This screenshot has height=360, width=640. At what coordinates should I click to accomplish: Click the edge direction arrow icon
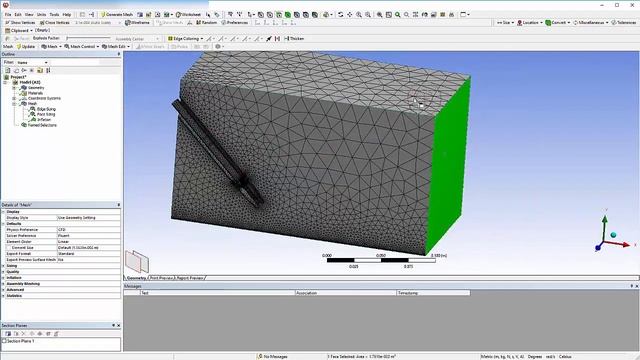point(269,38)
